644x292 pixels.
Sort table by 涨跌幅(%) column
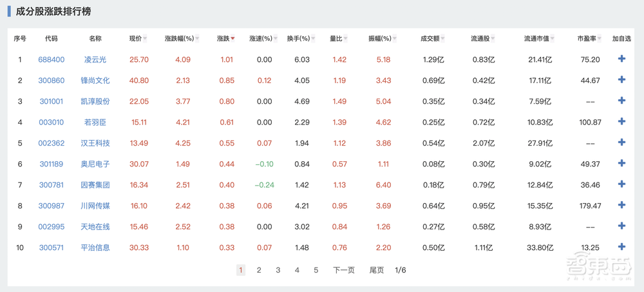point(182,39)
